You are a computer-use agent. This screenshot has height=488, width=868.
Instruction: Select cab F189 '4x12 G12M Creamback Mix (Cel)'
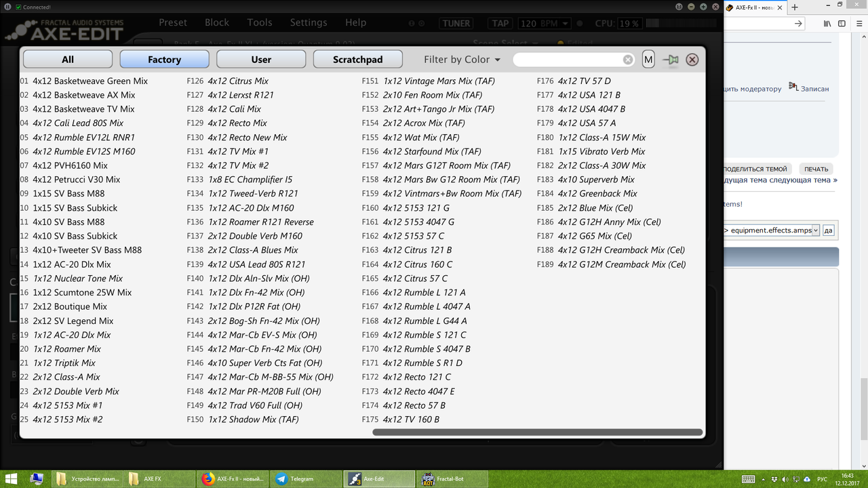tap(622, 264)
